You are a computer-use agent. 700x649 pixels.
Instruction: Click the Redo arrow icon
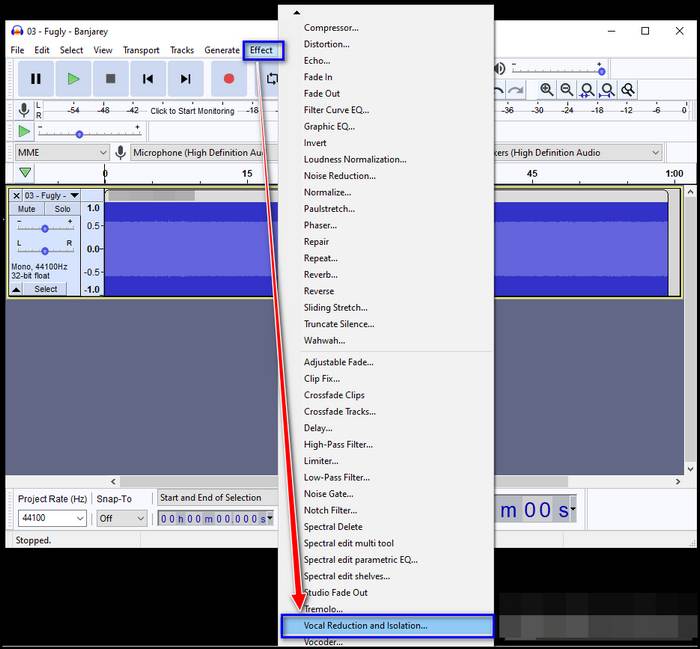(516, 90)
